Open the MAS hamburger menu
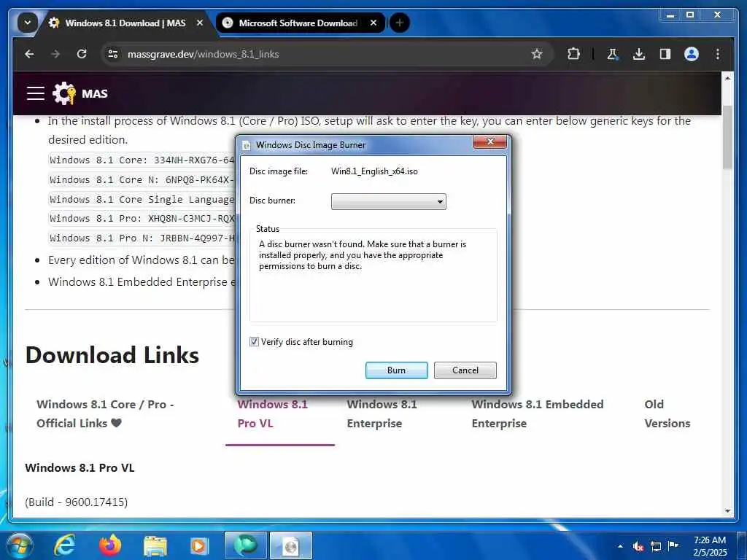This screenshot has height=560, width=747. coord(36,93)
